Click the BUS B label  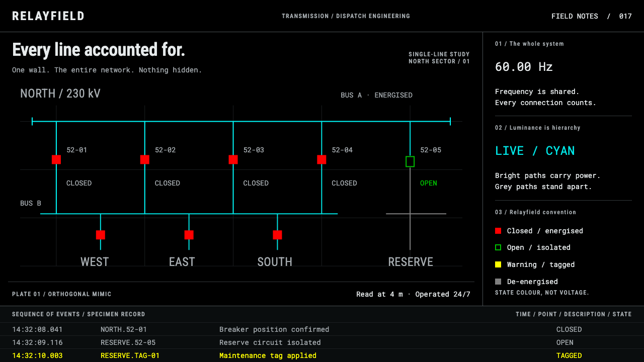pyautogui.click(x=31, y=203)
